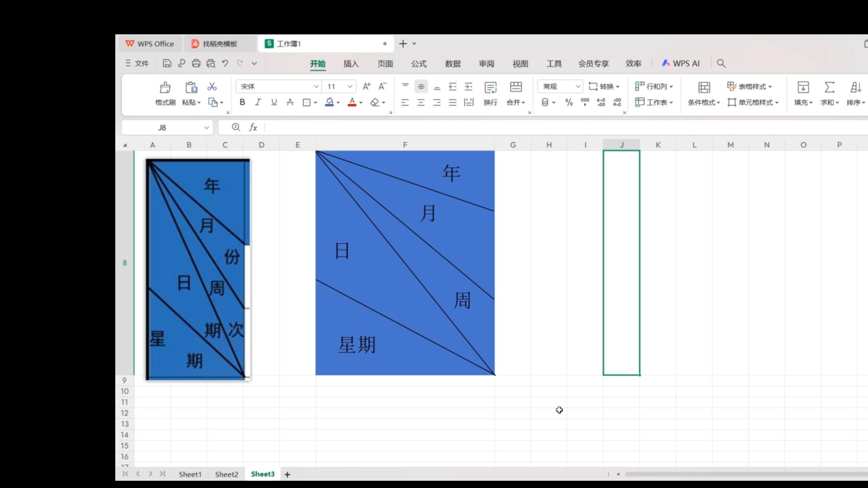Open the number format dropdown
868x488 pixels.
pos(577,86)
